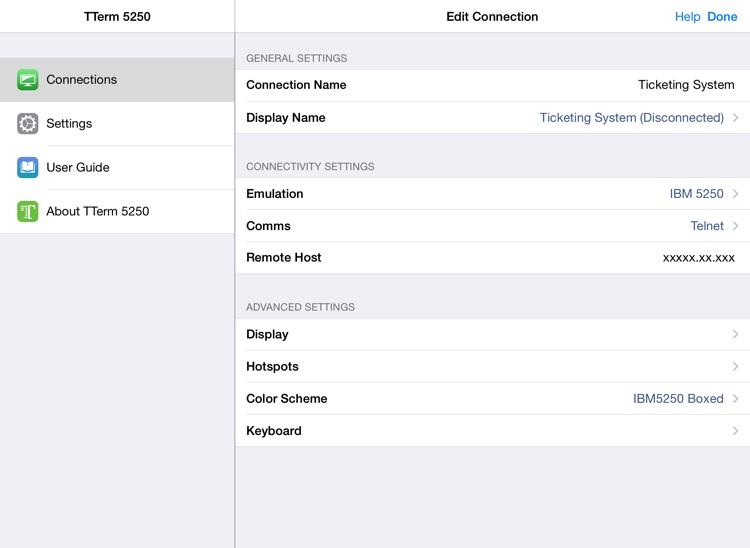Click the 'Display Name' label

click(286, 118)
